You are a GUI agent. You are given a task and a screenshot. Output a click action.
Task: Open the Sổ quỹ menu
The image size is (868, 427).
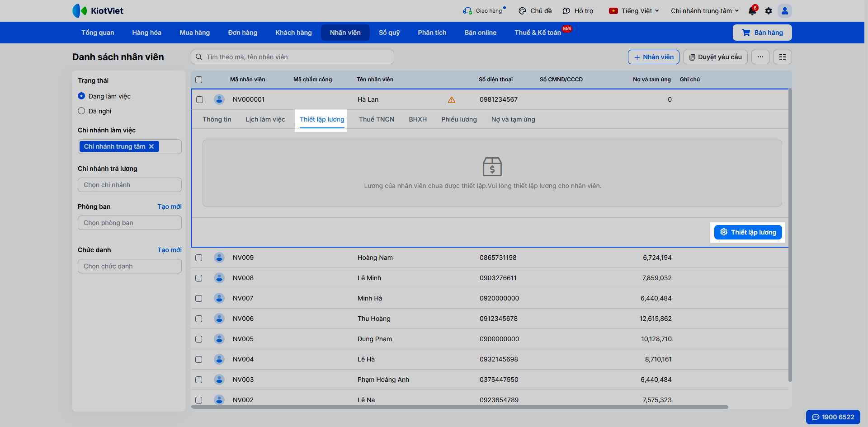389,33
